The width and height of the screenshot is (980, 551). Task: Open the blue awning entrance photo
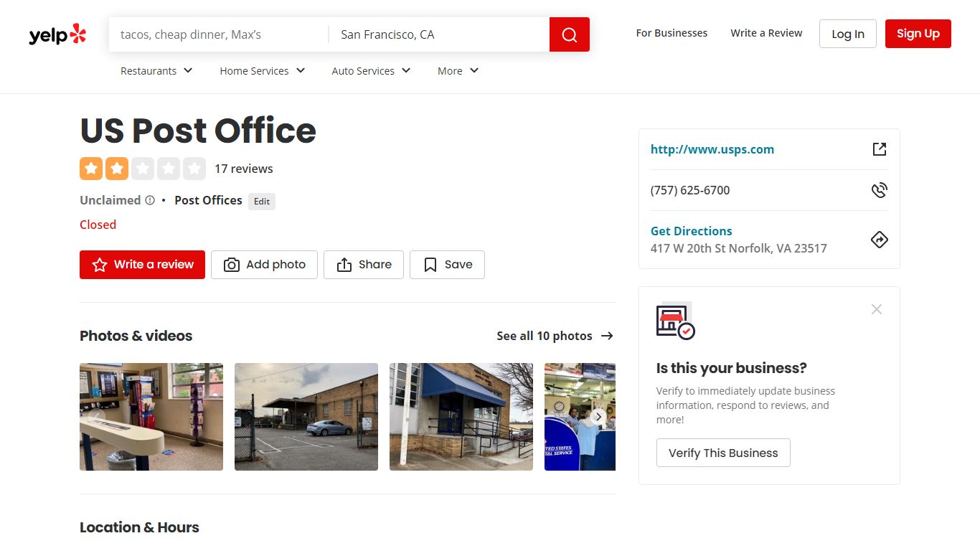tap(461, 417)
